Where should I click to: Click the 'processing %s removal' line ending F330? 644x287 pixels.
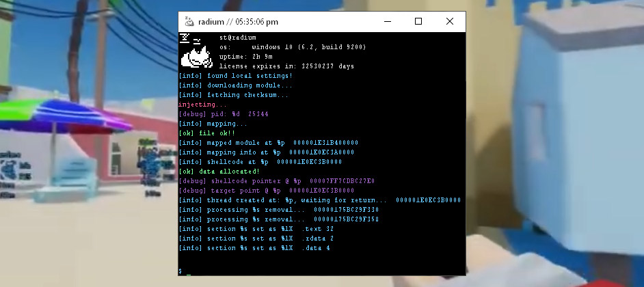coord(278,210)
